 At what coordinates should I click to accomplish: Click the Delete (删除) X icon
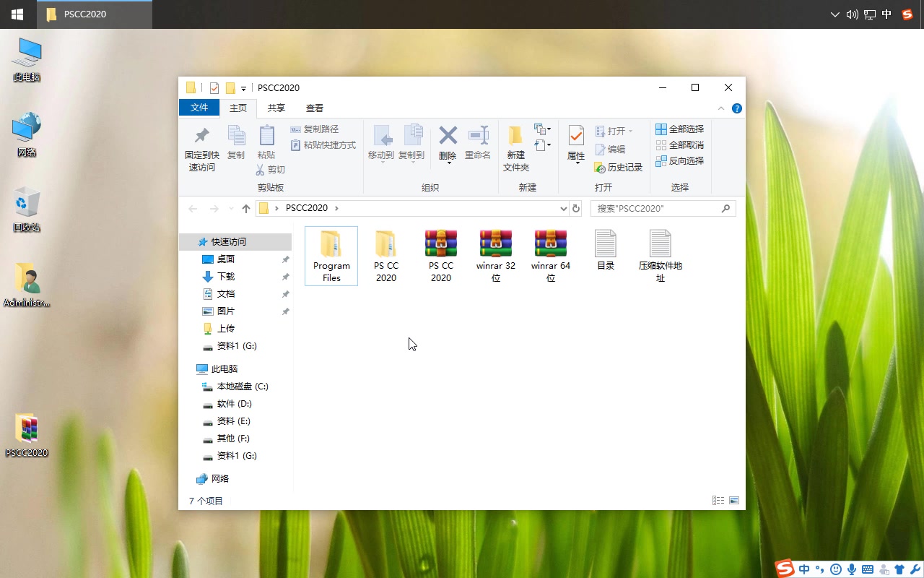pos(448,135)
